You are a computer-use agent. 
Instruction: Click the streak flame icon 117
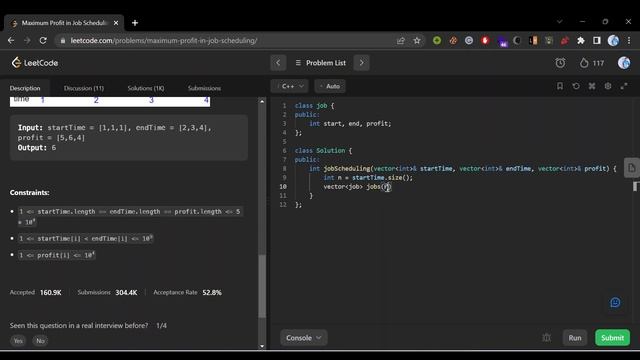(591, 63)
